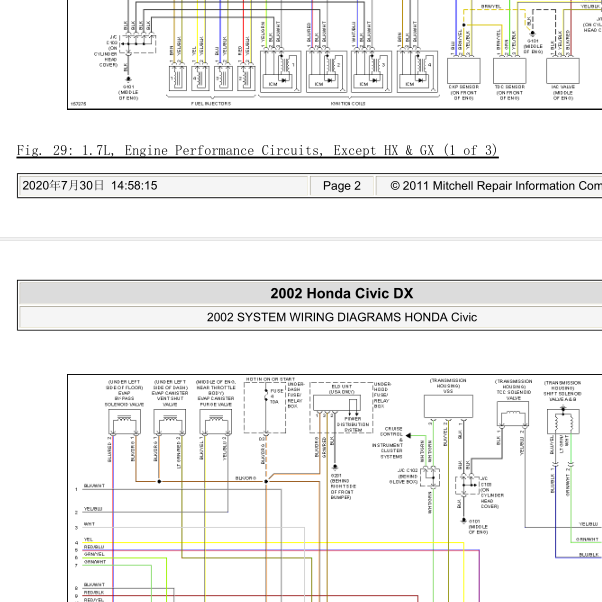Click the BLU/WHT wire label at line 1
The width and height of the screenshot is (602, 602).
point(94,486)
